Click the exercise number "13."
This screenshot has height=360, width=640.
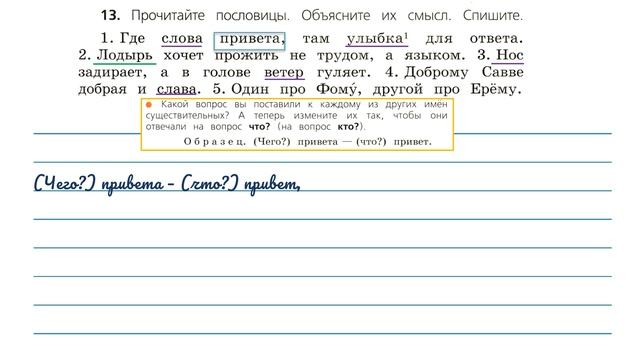tap(110, 16)
